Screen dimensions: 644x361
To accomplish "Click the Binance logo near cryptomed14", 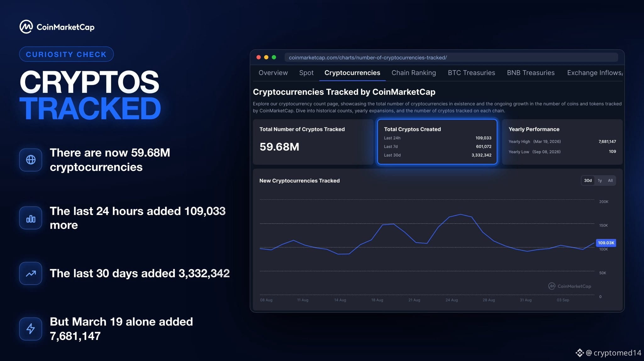I will pyautogui.click(x=580, y=353).
